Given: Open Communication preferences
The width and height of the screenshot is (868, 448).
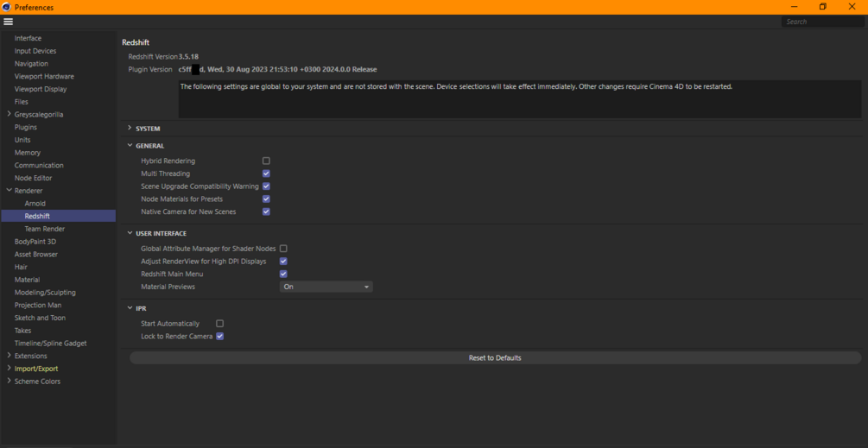Looking at the screenshot, I should (39, 166).
